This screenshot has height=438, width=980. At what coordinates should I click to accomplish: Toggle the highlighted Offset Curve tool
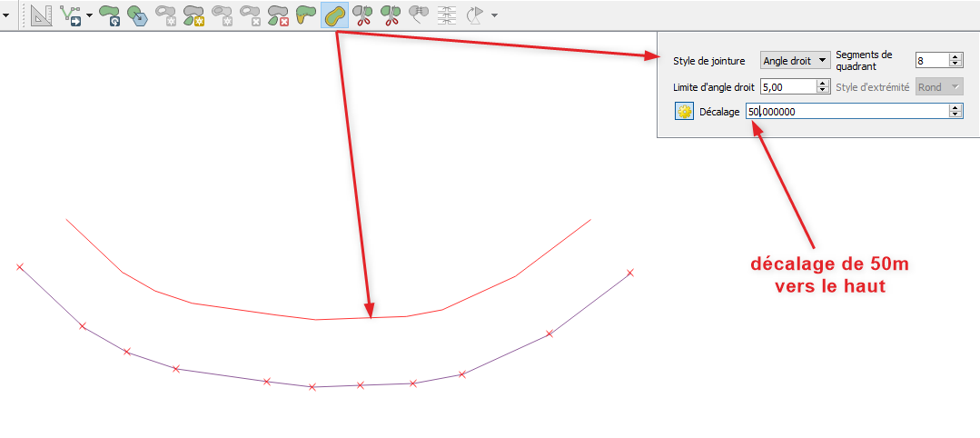click(x=335, y=15)
